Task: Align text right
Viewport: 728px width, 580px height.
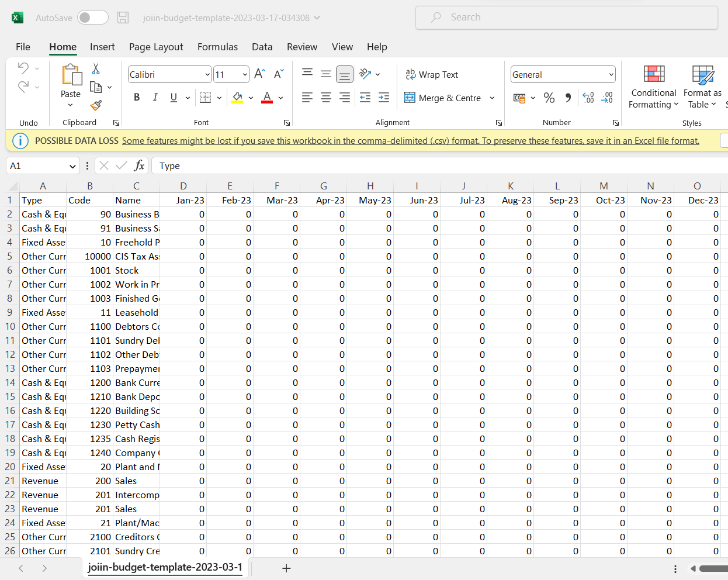Action: [345, 98]
